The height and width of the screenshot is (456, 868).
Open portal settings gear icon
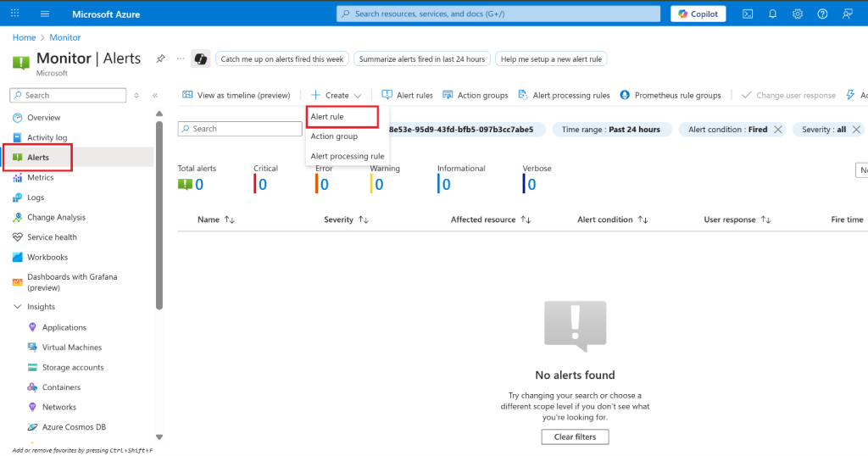797,14
